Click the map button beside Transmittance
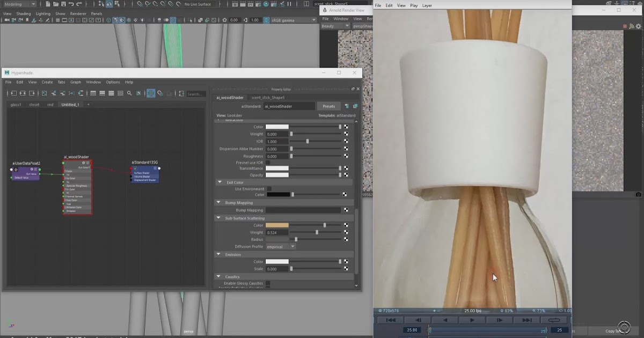This screenshot has height=338, width=644. pyautogui.click(x=346, y=168)
